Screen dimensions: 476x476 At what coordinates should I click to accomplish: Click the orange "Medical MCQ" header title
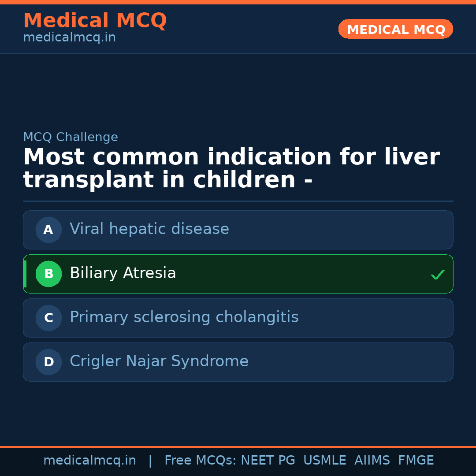click(95, 21)
